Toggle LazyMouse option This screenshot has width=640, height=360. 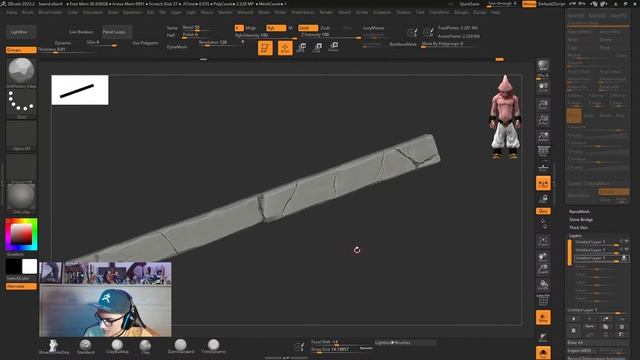373,28
